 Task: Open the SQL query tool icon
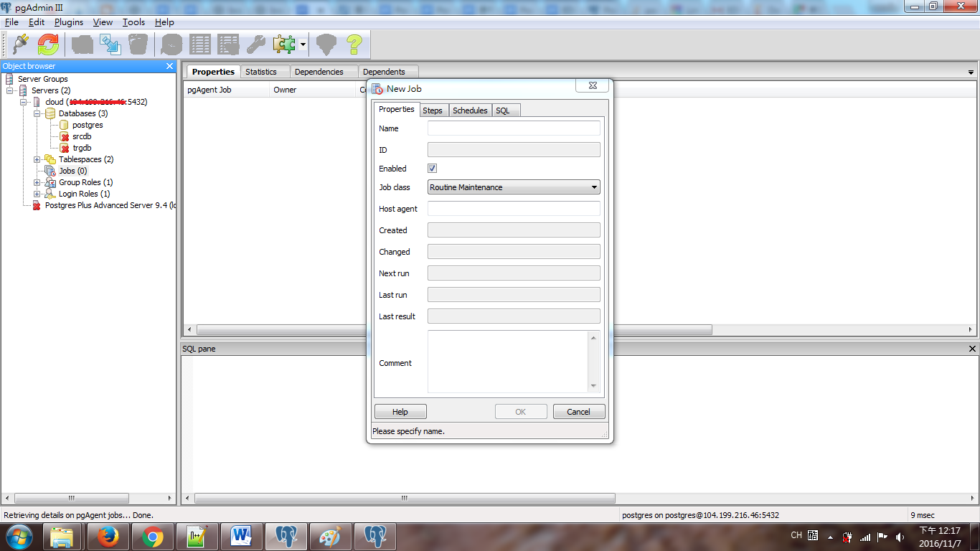tap(172, 44)
